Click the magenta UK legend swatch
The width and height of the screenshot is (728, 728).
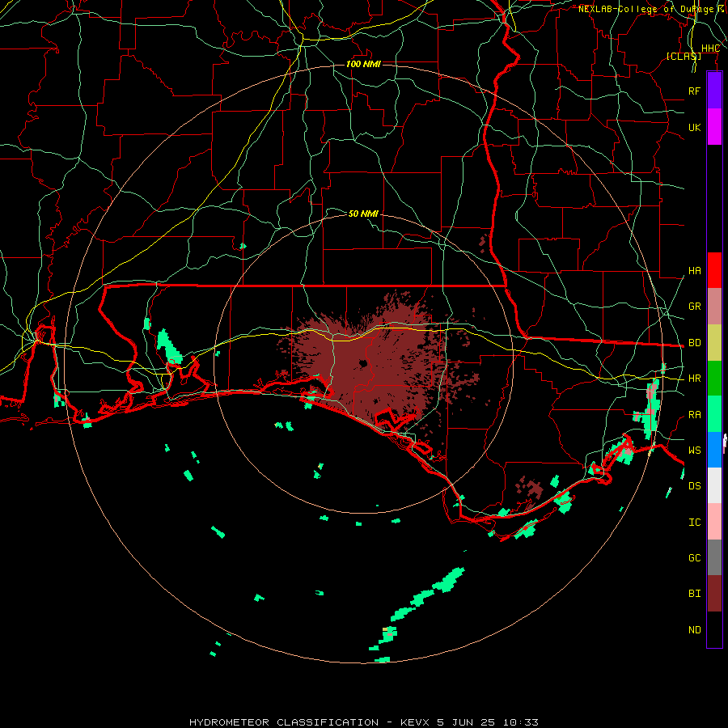coord(714,127)
